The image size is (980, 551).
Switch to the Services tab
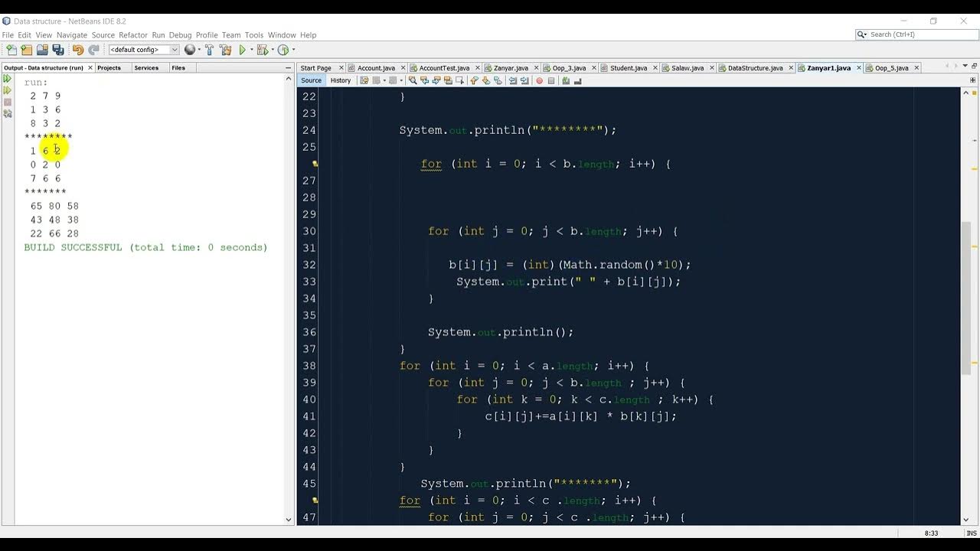(146, 68)
